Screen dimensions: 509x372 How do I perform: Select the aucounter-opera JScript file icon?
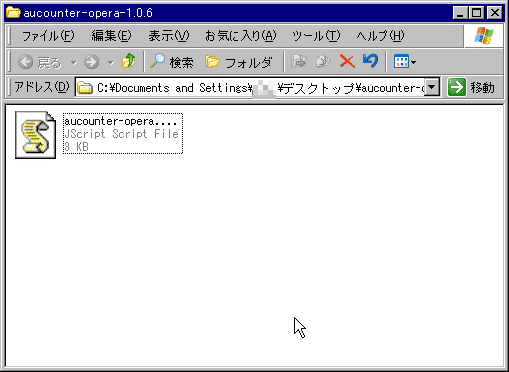pos(35,135)
